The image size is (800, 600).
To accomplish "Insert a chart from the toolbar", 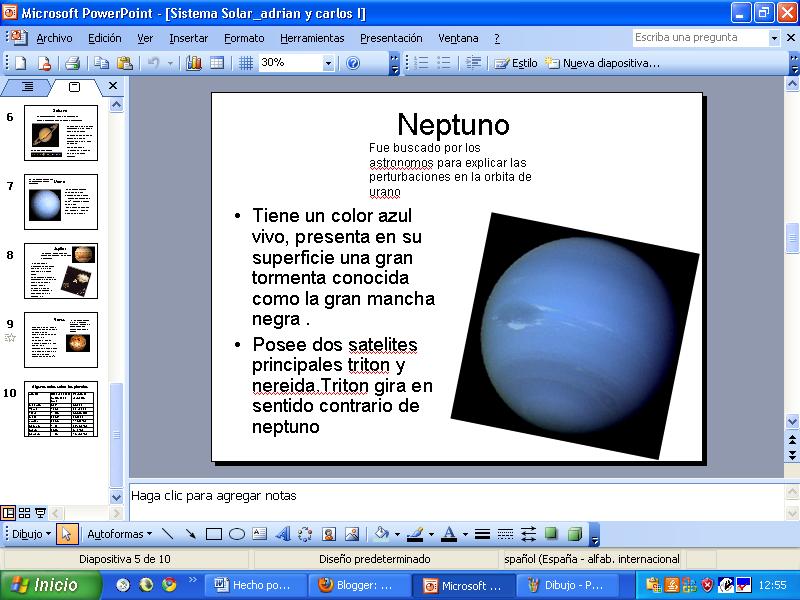I will 194,63.
